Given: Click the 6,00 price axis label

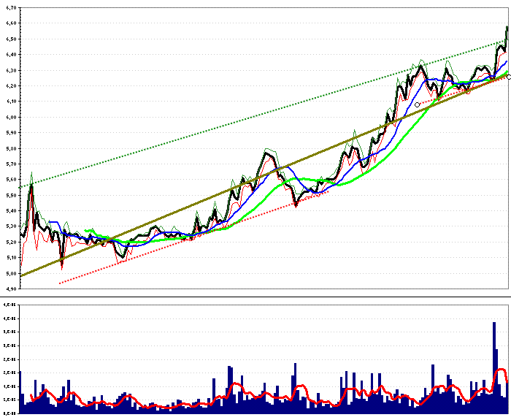Looking at the screenshot, I should pos(11,117).
